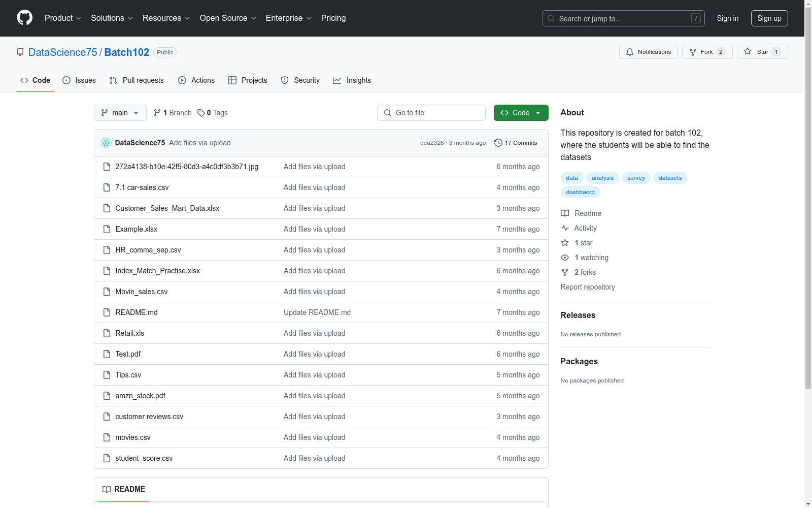Click the file icon beside Example.xlsx

(x=107, y=229)
